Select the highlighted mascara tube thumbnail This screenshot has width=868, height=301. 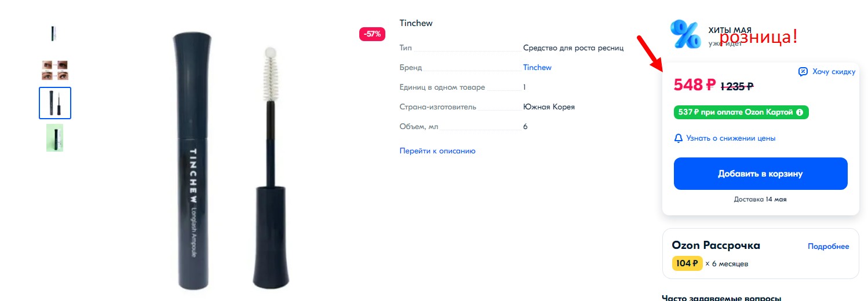55,103
